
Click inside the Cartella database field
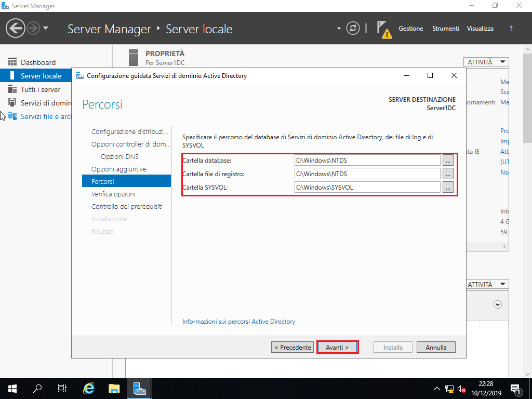pyautogui.click(x=367, y=160)
